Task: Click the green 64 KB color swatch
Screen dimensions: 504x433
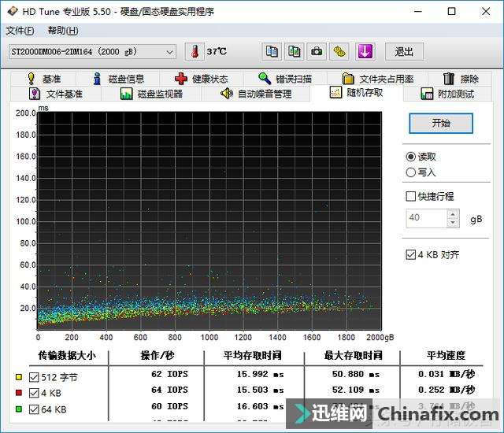Action: tap(19, 409)
